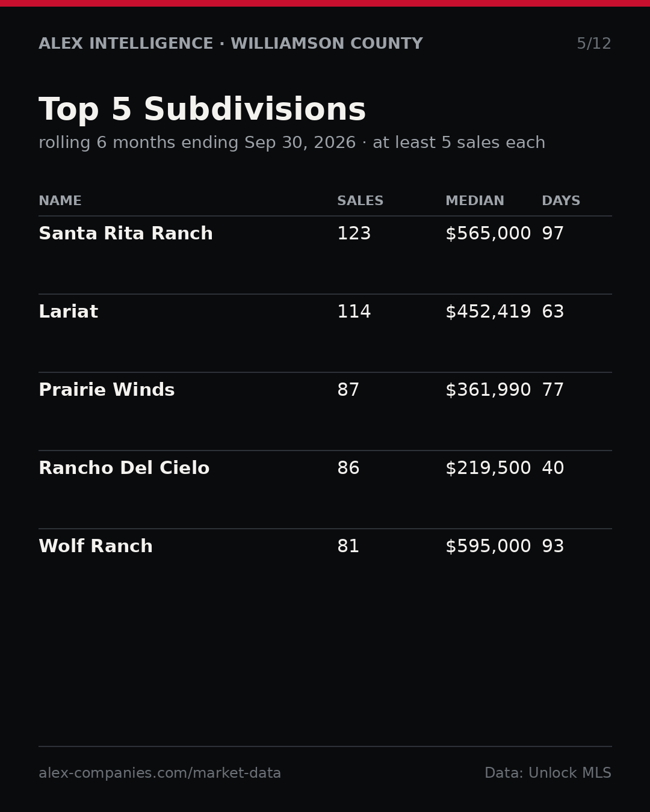Open the alex-companies.com/market-data link

click(x=159, y=774)
